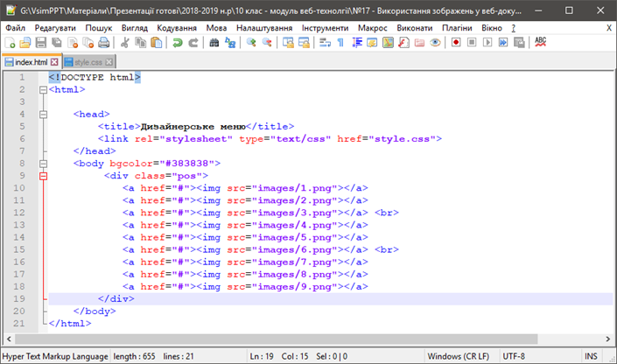Viewport: 617px width, 364px height.
Task: Click the Open file folder icon
Action: [x=25, y=43]
